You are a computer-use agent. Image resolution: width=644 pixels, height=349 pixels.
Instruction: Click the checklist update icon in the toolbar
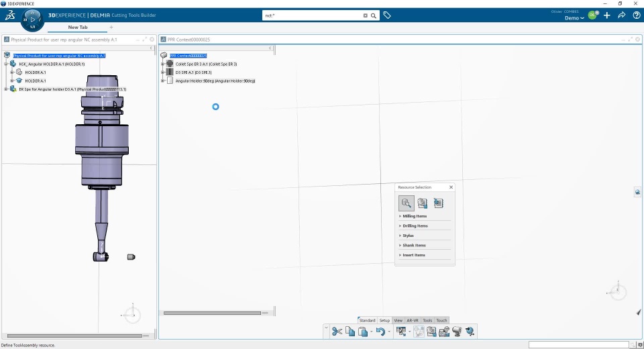pos(401,332)
